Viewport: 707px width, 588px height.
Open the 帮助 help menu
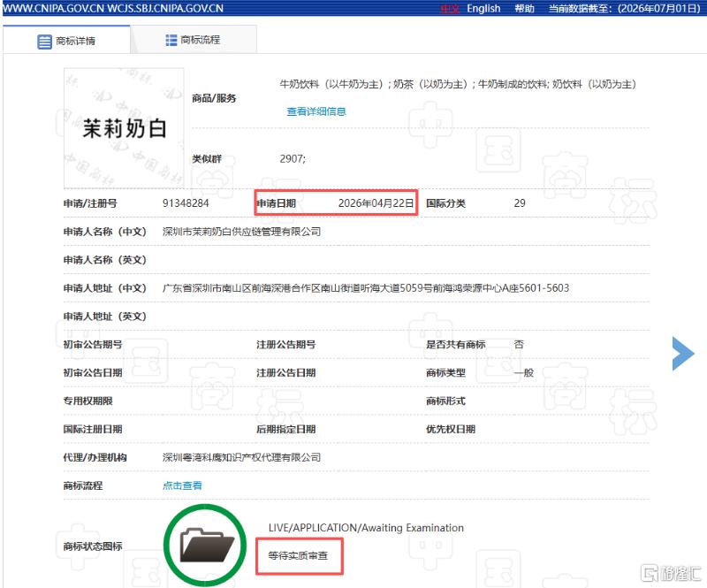[524, 9]
